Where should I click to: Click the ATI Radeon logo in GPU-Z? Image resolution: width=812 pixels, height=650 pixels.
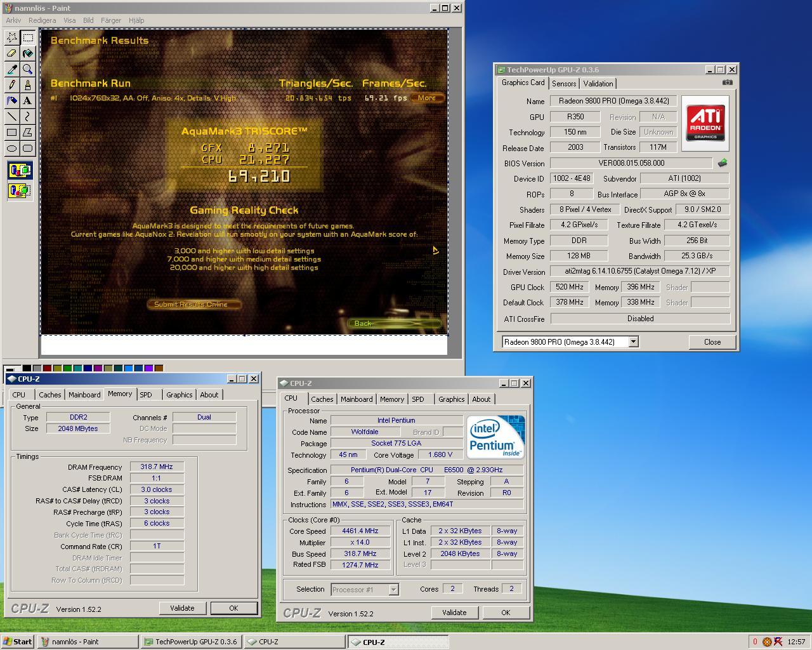[705, 123]
